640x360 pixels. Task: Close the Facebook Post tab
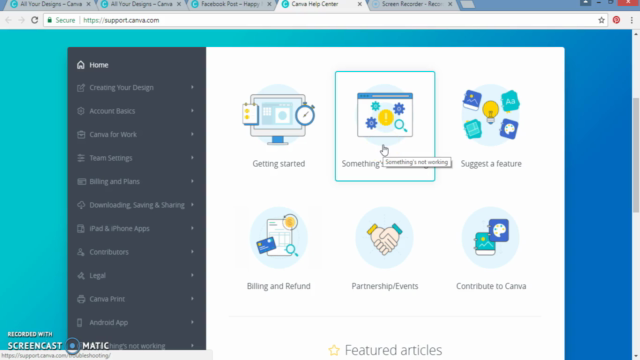pos(269,4)
